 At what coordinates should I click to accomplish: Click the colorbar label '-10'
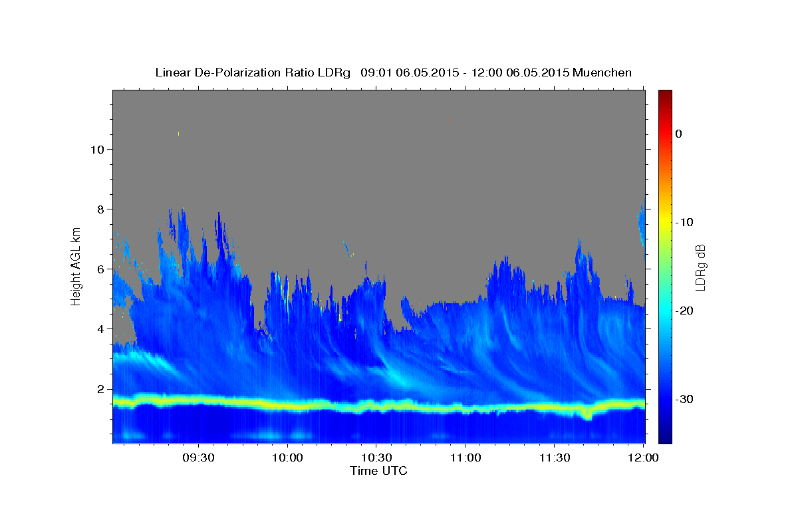[x=685, y=222]
